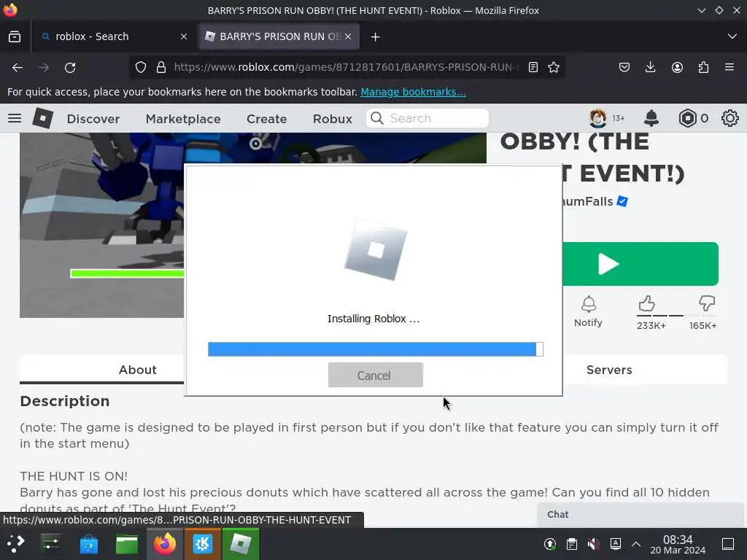This screenshot has width=747, height=560.
Task: Open the KDE blue K app in taskbar
Action: pyautogui.click(x=203, y=543)
